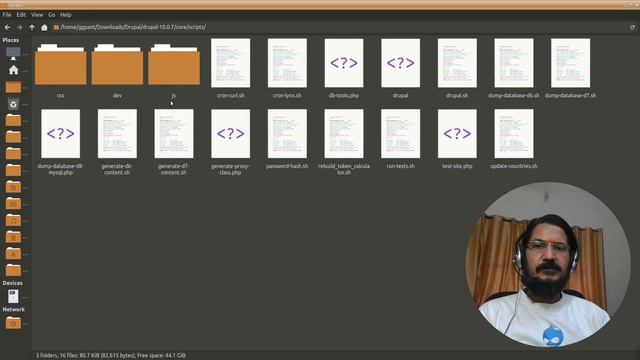Click the presenter webcam overlay
The height and width of the screenshot is (360, 640).
point(548,264)
